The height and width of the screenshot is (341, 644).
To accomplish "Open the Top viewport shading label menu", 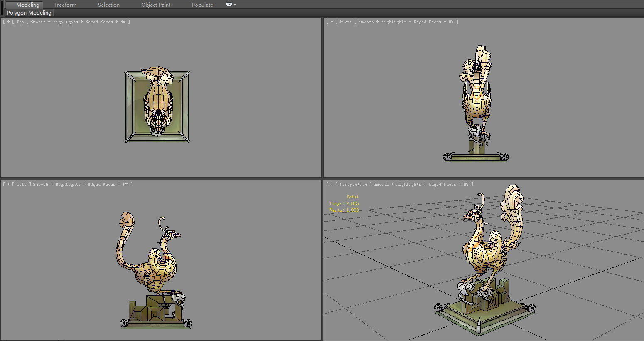I will coord(78,22).
